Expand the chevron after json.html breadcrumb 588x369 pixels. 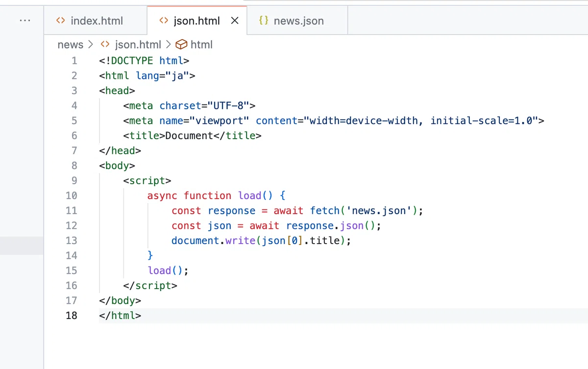(x=168, y=45)
